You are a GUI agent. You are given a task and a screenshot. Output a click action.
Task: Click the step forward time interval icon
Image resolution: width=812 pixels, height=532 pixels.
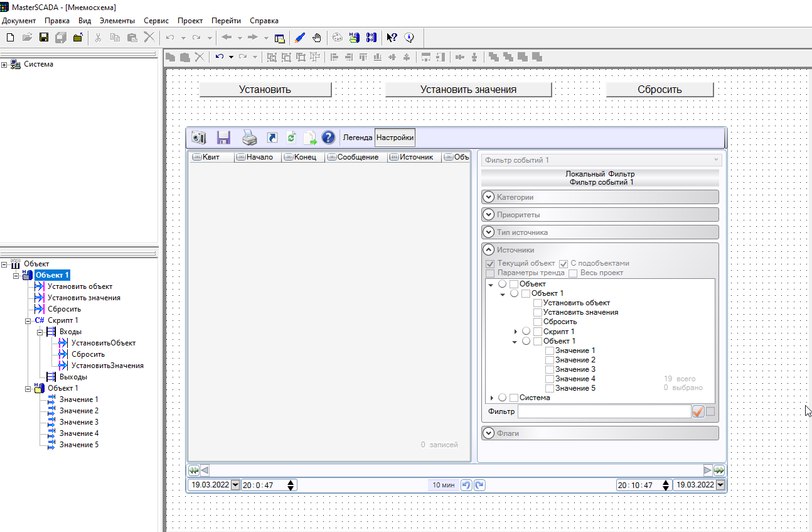[479, 485]
